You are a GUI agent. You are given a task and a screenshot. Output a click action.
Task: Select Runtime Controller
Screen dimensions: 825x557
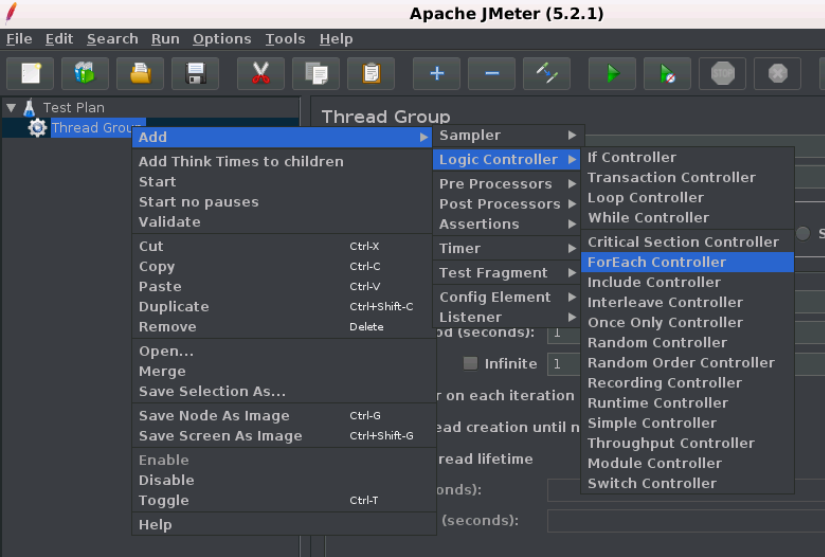687,403
